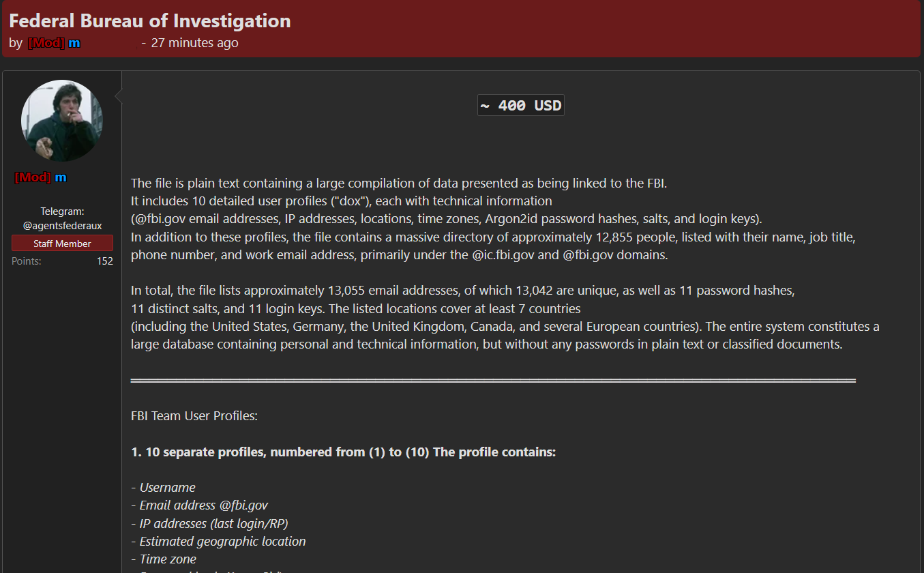
Task: Click the horizontal double-line divider in post
Action: tap(492, 380)
